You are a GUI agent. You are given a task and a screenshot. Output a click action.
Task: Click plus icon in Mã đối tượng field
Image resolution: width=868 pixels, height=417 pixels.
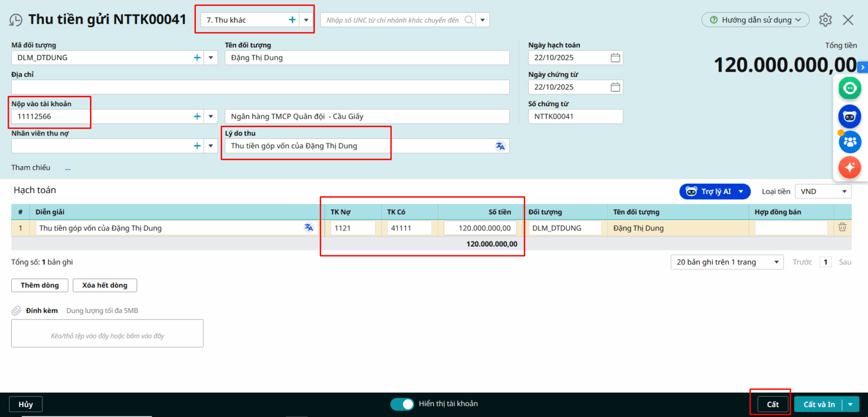(197, 57)
